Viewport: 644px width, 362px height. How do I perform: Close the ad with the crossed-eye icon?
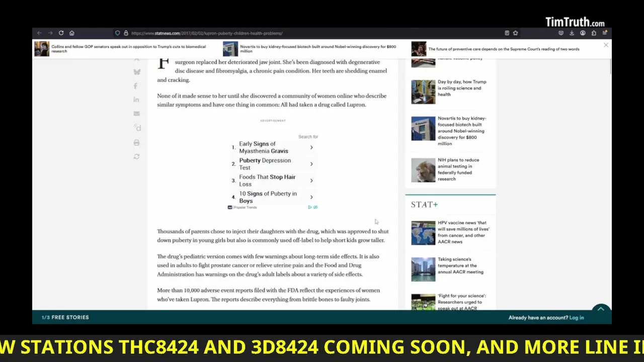coord(315,207)
